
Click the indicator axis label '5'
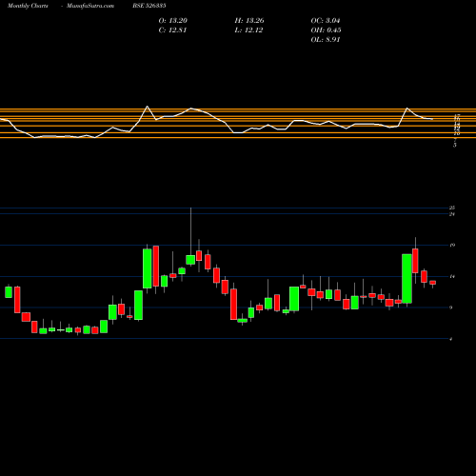[x=455, y=145]
